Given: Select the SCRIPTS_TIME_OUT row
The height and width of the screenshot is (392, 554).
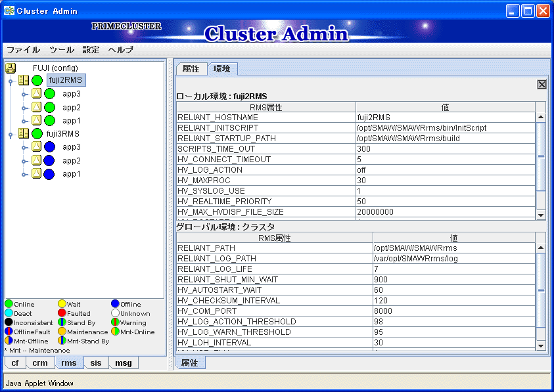Looking at the screenshot, I should [x=356, y=148].
